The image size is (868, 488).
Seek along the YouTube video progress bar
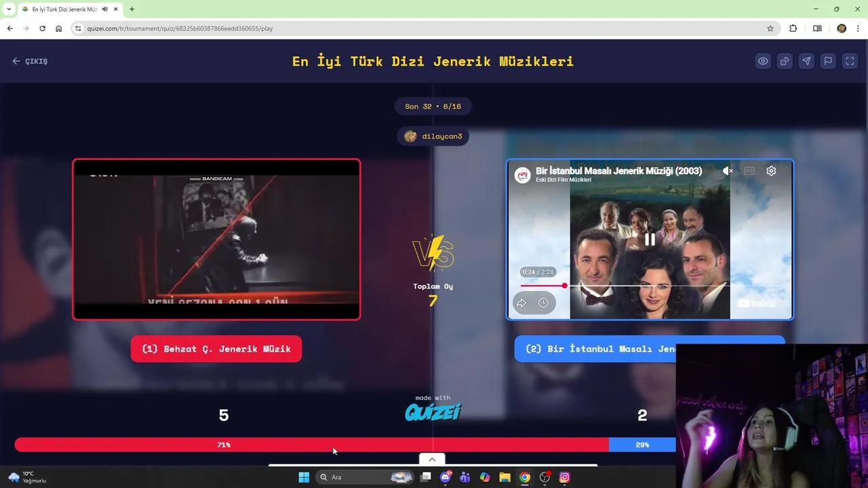(650, 285)
